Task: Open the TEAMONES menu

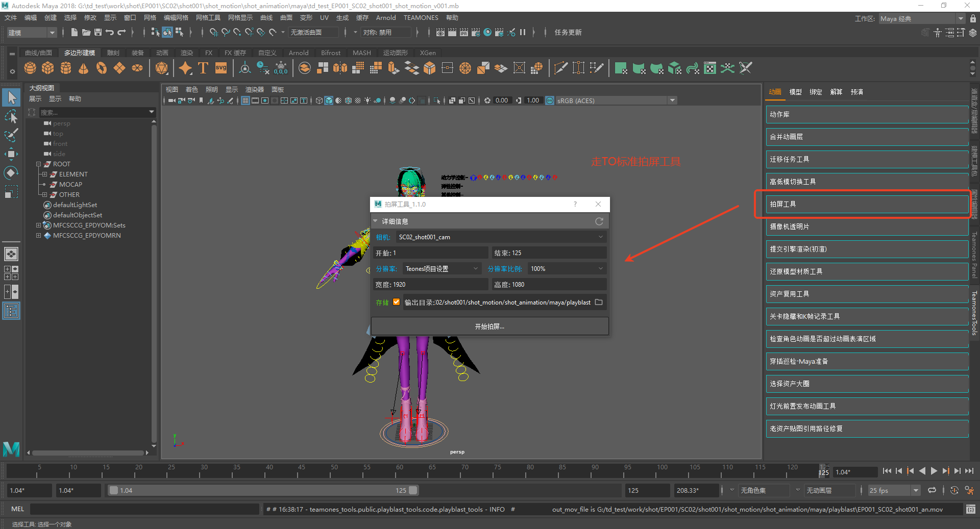Action: click(x=421, y=17)
